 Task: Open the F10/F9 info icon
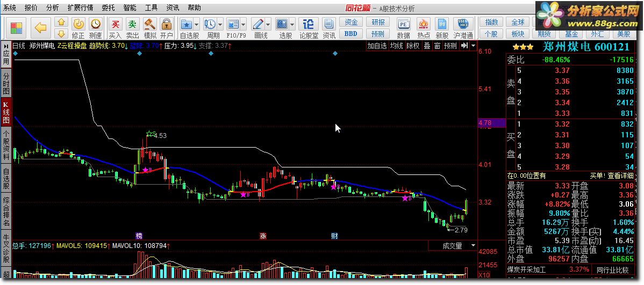233,24
